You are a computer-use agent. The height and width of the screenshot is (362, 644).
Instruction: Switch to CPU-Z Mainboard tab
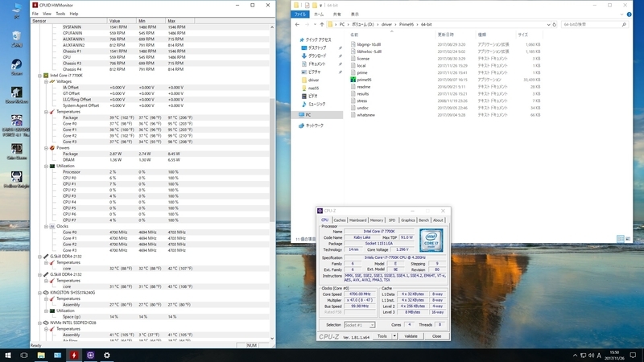click(357, 220)
